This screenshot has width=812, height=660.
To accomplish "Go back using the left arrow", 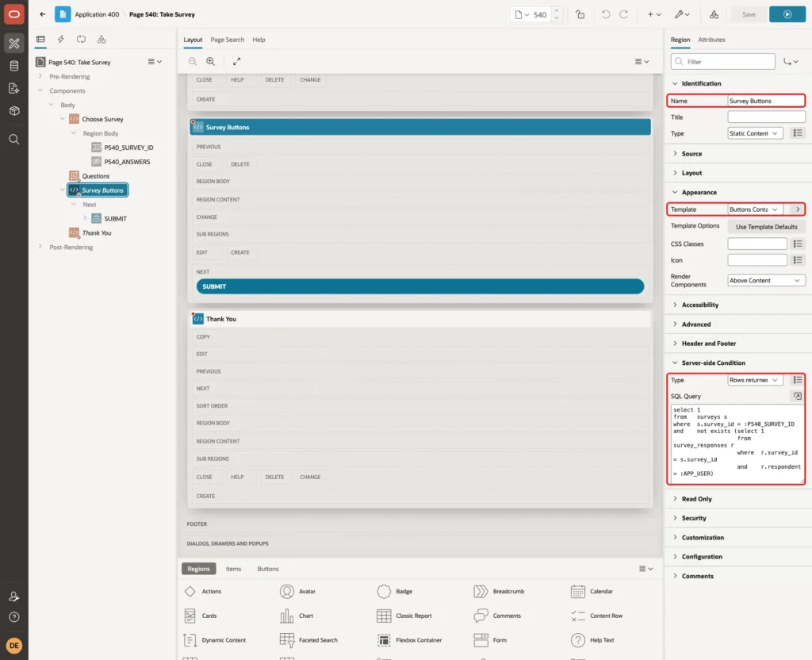I will coord(43,14).
